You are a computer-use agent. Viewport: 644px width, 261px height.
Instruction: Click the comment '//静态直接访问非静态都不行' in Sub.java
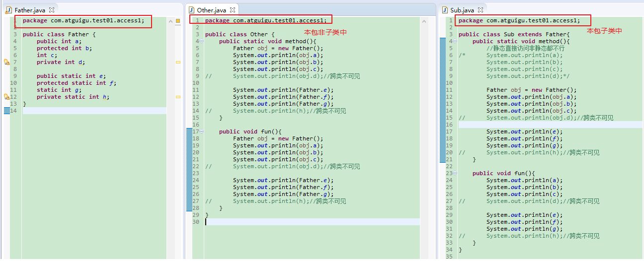tap(525, 48)
